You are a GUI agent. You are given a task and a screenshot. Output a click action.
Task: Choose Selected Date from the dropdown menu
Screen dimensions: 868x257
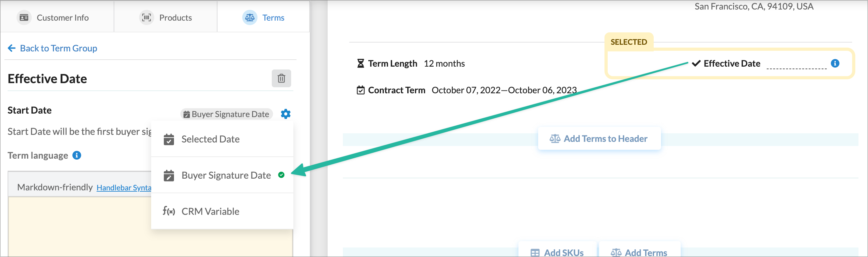tap(210, 139)
